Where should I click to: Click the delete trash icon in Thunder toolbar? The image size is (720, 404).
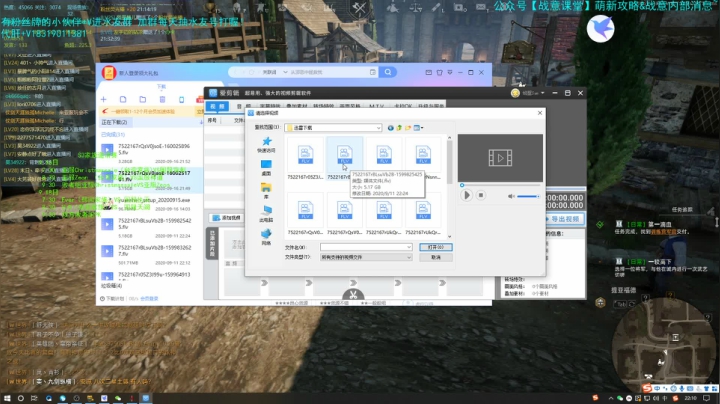coord(162,99)
